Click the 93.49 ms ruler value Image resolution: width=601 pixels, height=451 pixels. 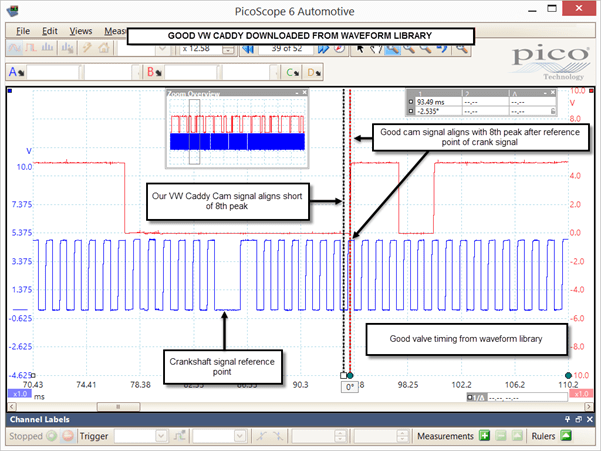[430, 102]
